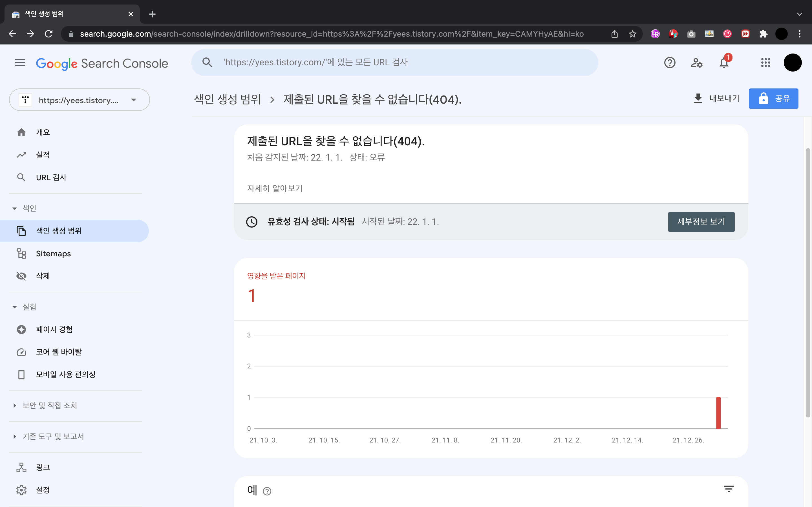Click the help question mark icon
The width and height of the screenshot is (812, 507).
point(669,63)
